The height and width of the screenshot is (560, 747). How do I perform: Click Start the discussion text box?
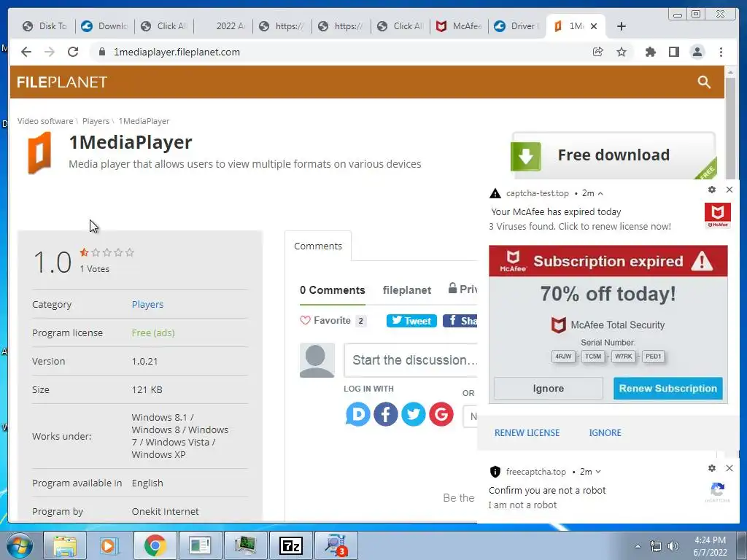coord(411,360)
